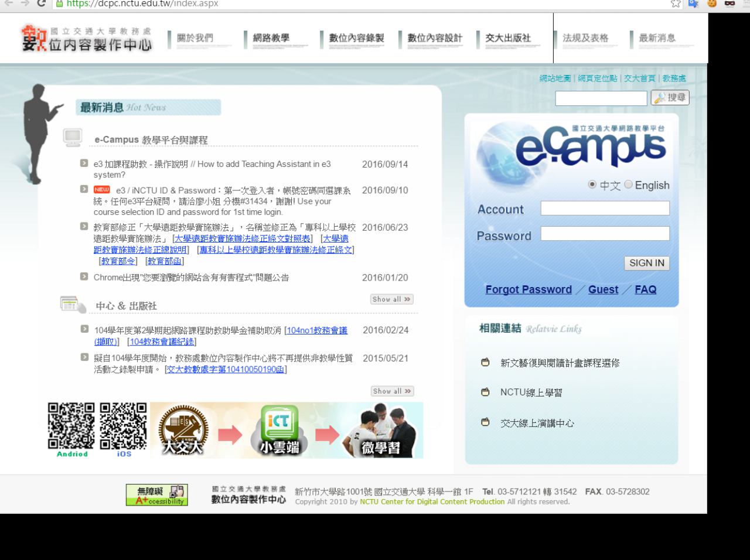Click the accessibility A+ badge
The image size is (750, 560).
pos(156,495)
